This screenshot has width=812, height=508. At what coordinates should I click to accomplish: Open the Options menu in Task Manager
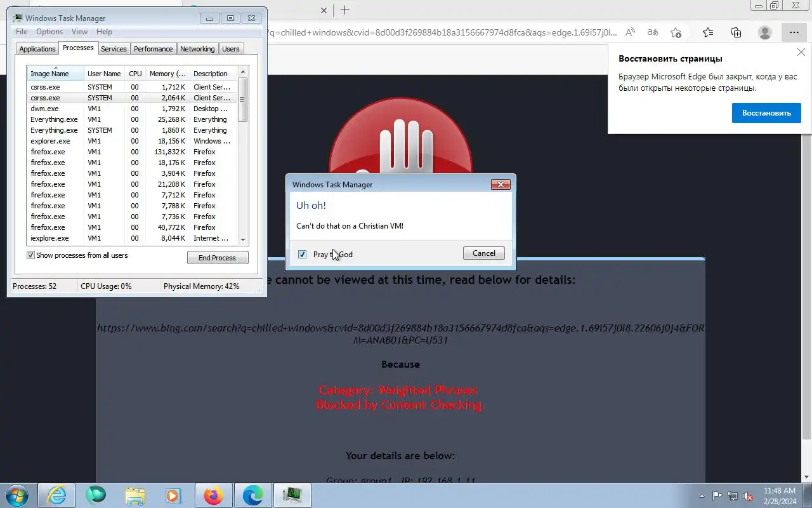click(49, 32)
